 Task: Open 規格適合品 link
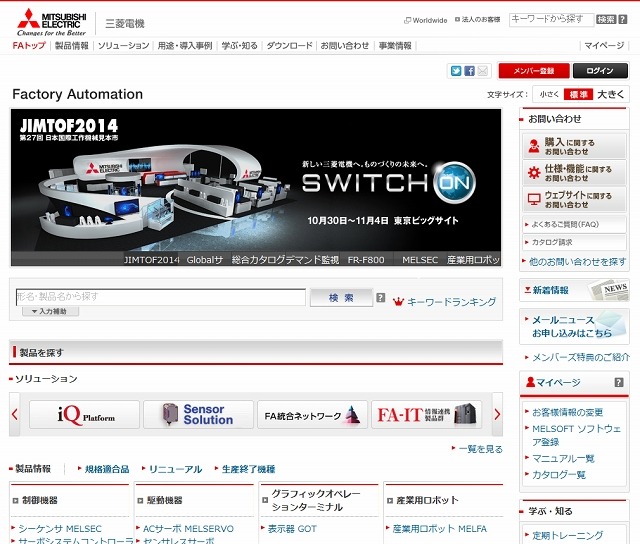pos(107,469)
